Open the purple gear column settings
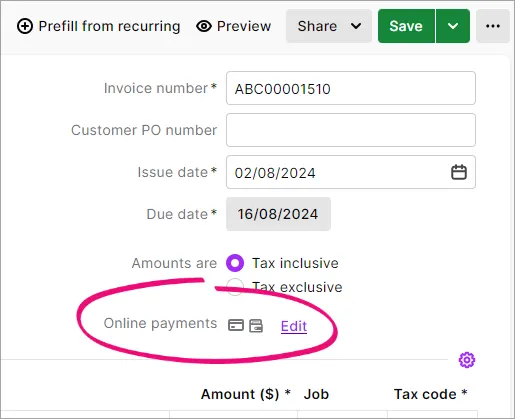The width and height of the screenshot is (515, 419). (467, 360)
